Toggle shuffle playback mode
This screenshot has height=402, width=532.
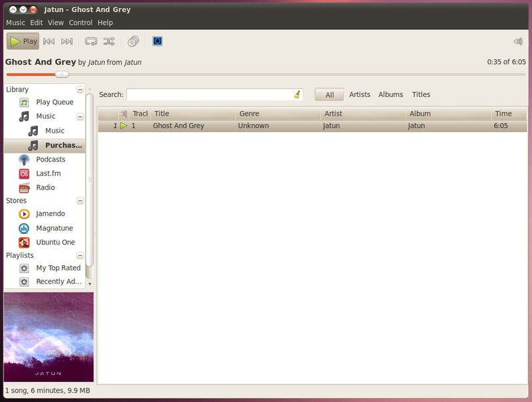coord(109,41)
